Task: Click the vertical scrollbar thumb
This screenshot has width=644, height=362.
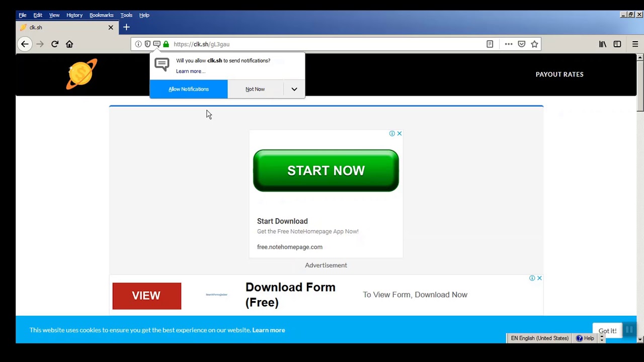Action: pos(640,85)
